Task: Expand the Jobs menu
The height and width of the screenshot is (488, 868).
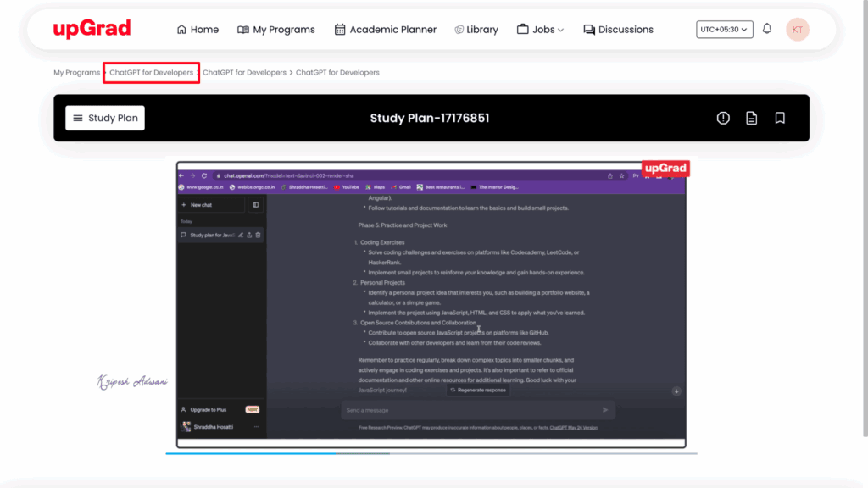Action: click(x=540, y=30)
